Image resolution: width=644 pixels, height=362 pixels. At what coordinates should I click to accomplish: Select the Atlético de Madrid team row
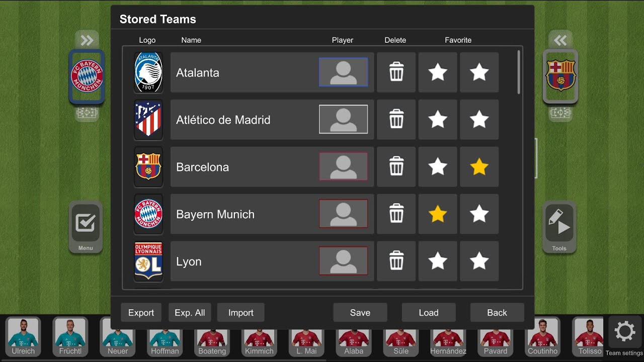[272, 120]
